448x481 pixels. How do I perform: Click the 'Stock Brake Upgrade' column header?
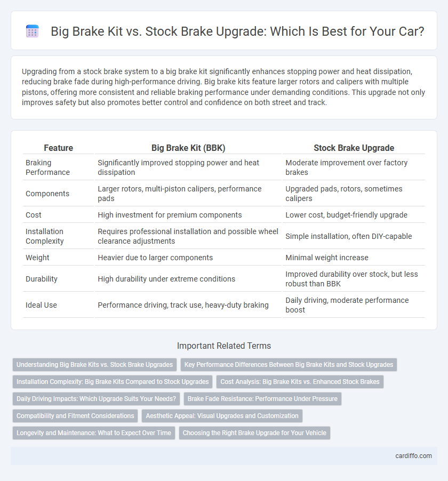point(354,148)
